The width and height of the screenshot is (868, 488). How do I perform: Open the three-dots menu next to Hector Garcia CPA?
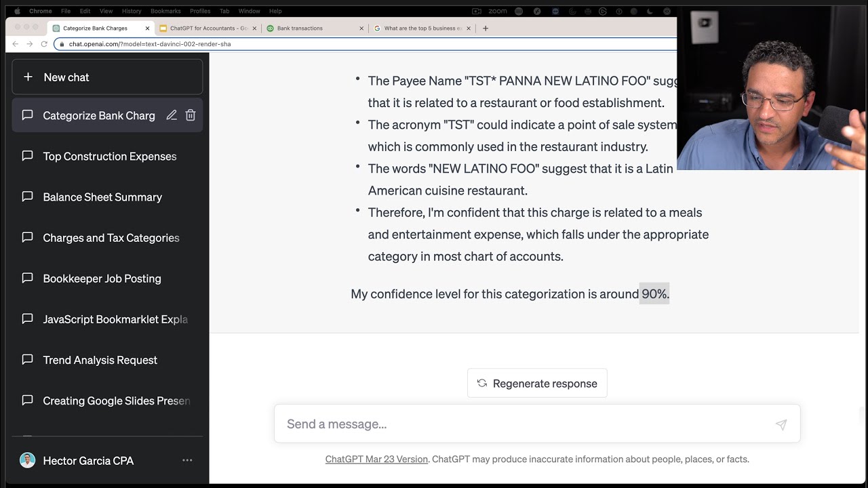coord(187,461)
